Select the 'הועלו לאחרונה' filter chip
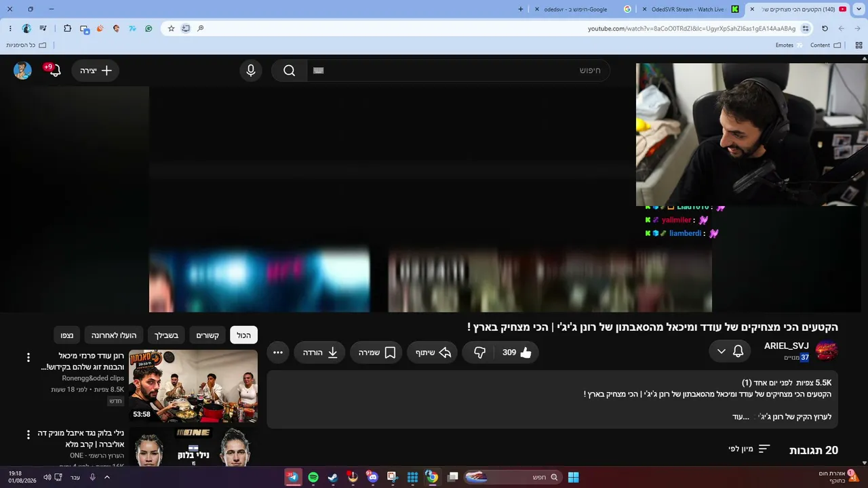 [114, 335]
